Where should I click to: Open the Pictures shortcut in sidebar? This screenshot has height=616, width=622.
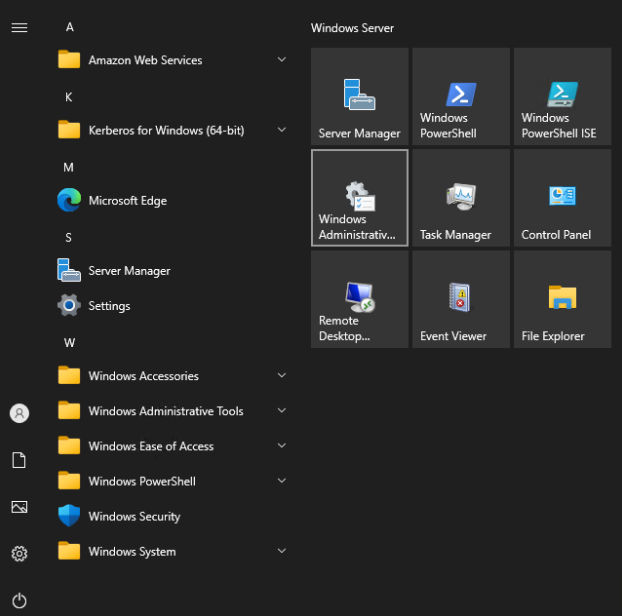(19, 507)
